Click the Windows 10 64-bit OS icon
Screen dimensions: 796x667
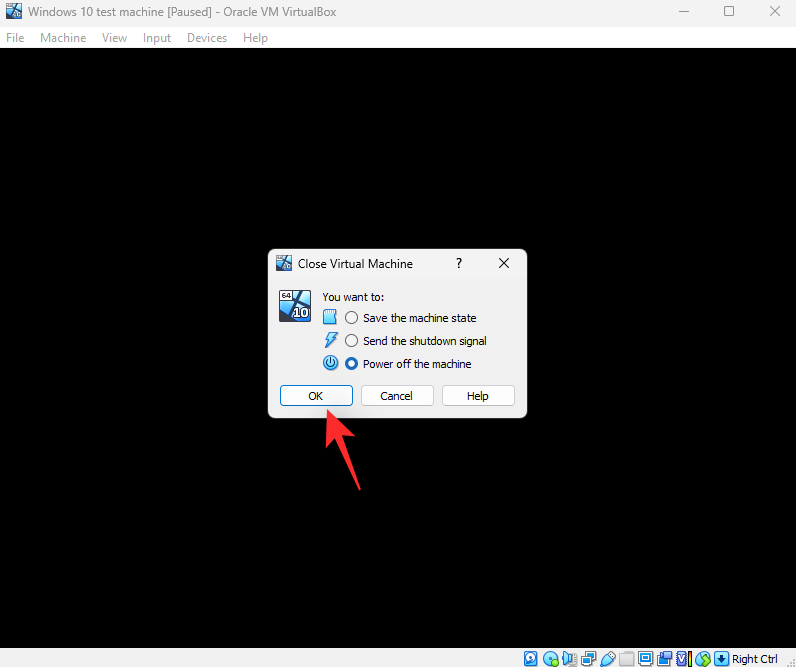295,306
